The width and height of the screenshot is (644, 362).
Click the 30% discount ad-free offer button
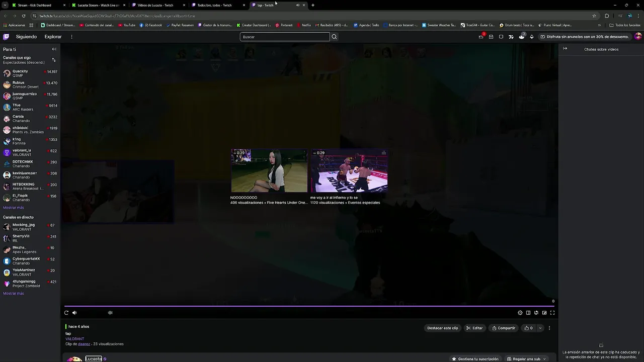pos(584,37)
